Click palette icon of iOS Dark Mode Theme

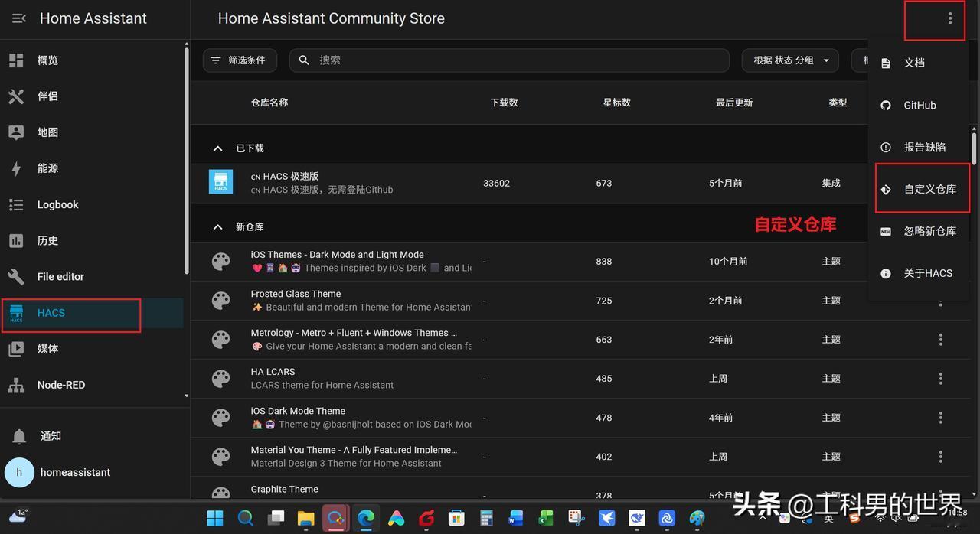click(220, 418)
